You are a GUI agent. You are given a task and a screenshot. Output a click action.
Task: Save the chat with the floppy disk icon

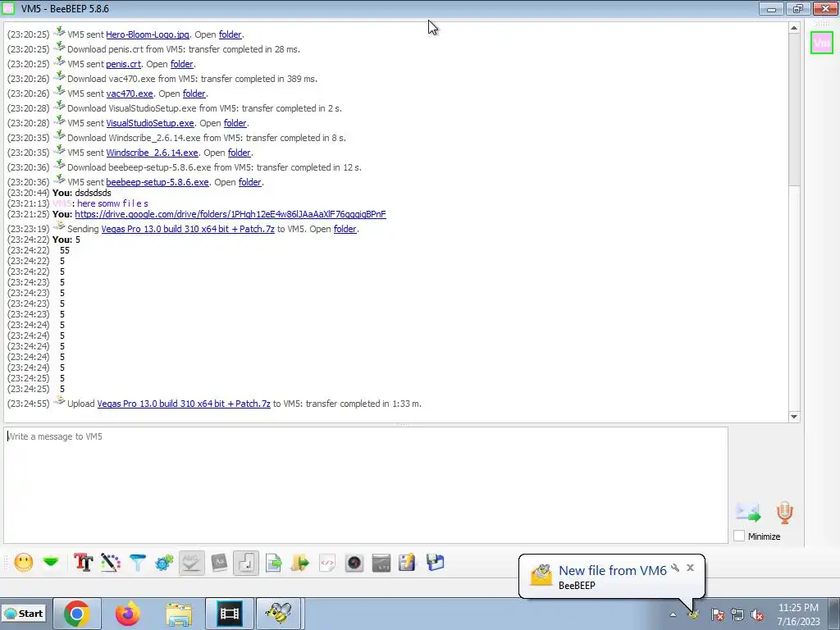tap(435, 563)
